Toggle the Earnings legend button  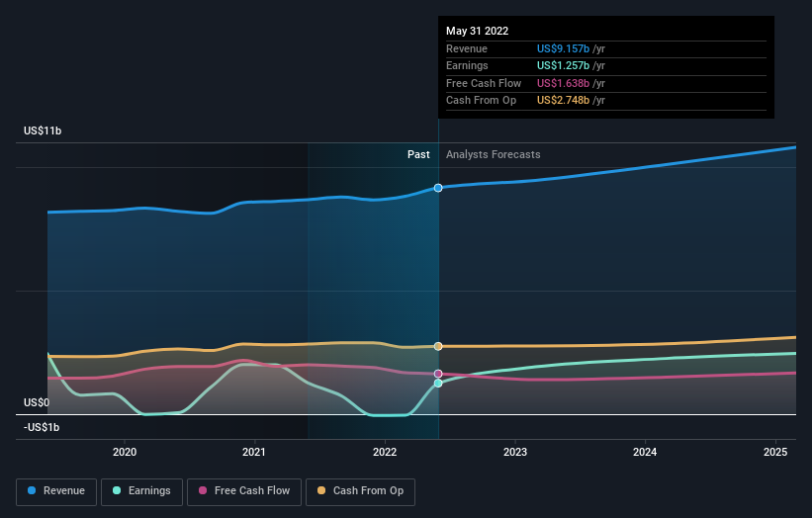141,491
